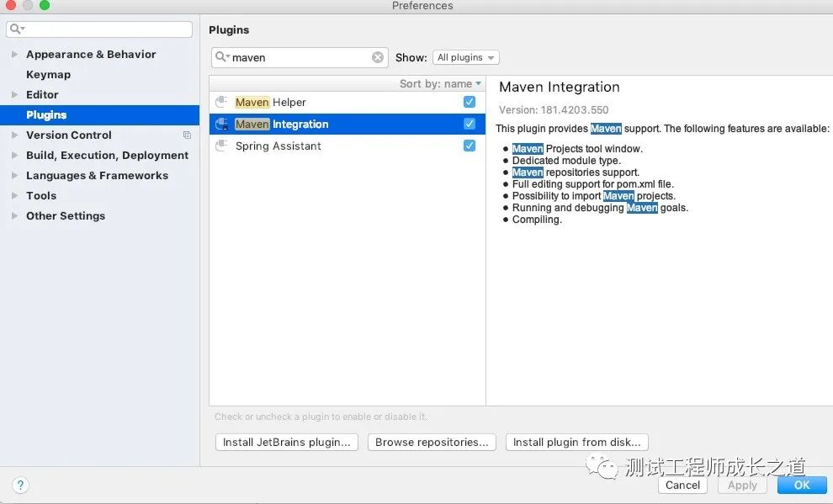The image size is (833, 504).
Task: Click the plugin search magnifier icon
Action: (x=221, y=57)
